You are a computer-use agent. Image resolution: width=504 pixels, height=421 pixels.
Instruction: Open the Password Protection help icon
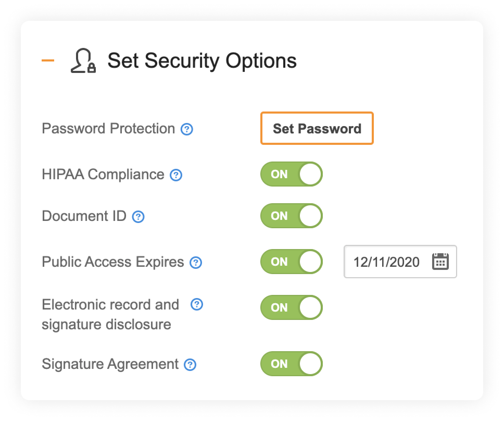pyautogui.click(x=186, y=129)
